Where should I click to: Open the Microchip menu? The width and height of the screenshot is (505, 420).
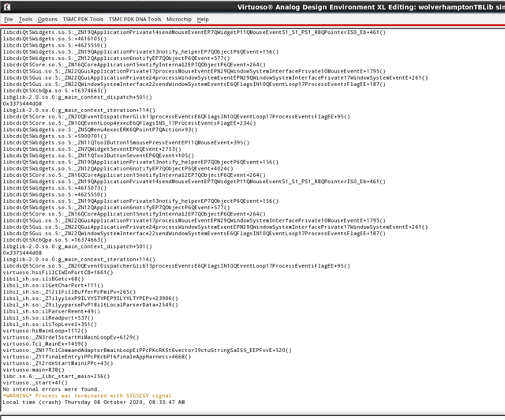[x=179, y=19]
